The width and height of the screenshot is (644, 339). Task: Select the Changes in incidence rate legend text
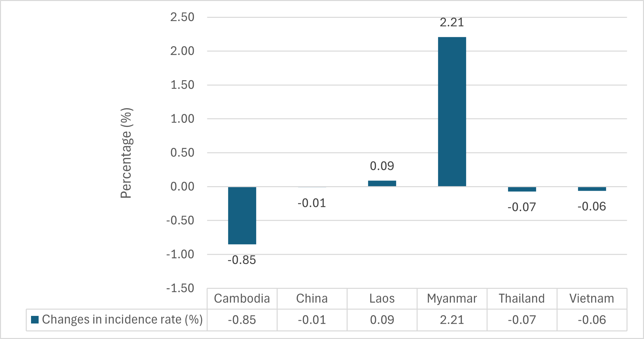(122, 320)
